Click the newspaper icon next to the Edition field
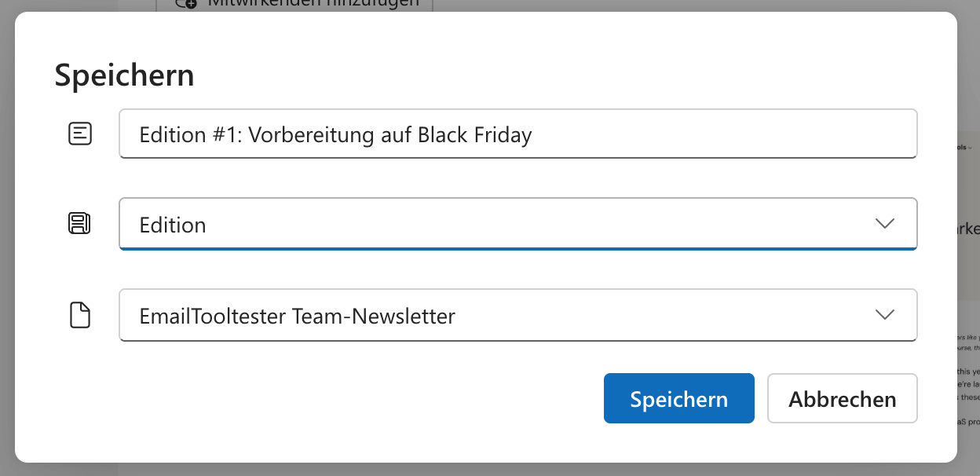Viewport: 980px width, 476px height. 79,223
